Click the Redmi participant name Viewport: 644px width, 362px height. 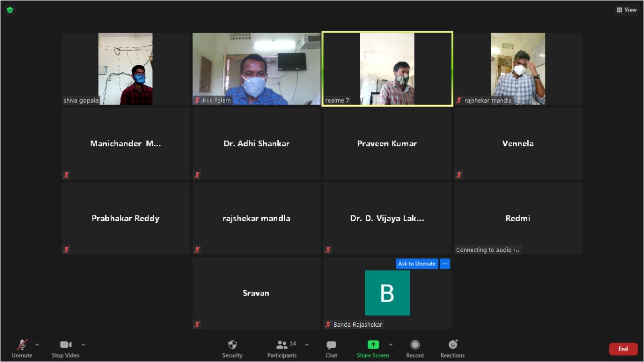click(x=518, y=218)
